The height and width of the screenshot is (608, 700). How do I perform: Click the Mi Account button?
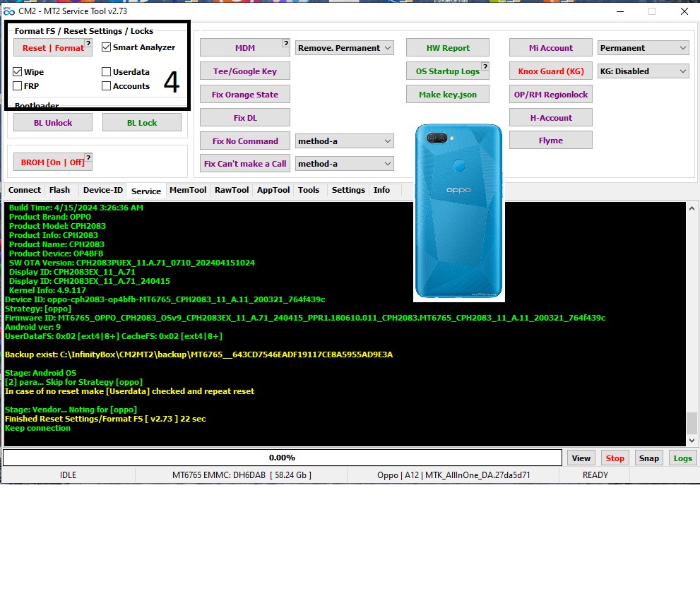coord(551,48)
